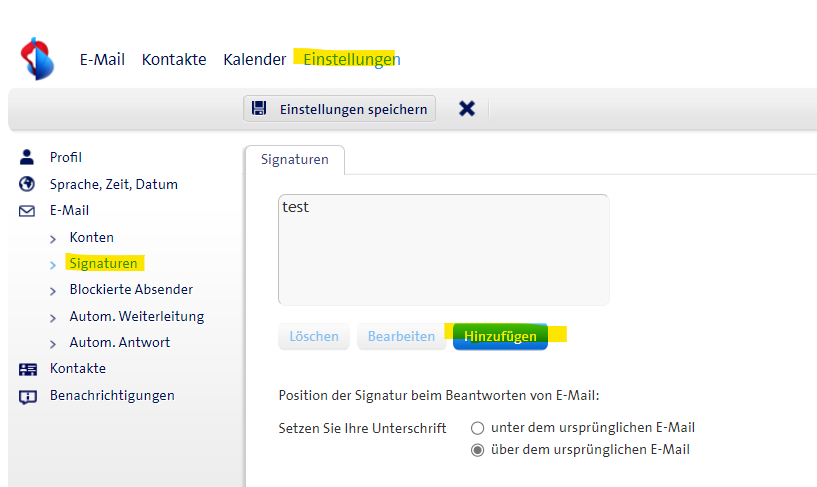Expand the Signaturen chevron
The height and width of the screenshot is (487, 817).
[53, 265]
